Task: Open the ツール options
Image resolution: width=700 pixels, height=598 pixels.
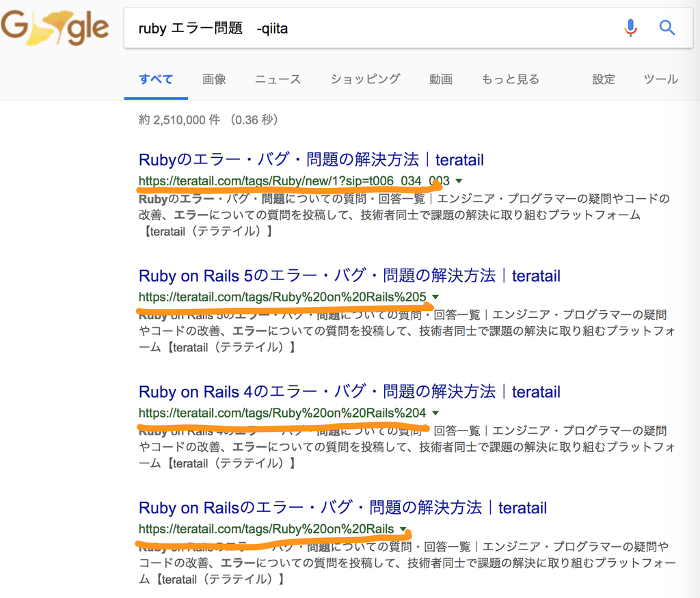Action: pos(661,79)
